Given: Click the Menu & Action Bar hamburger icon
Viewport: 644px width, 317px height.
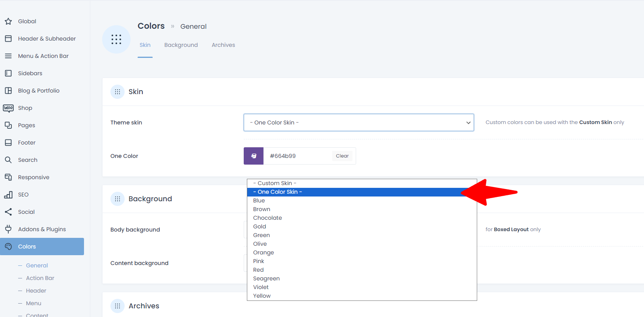Looking at the screenshot, I should [8, 56].
